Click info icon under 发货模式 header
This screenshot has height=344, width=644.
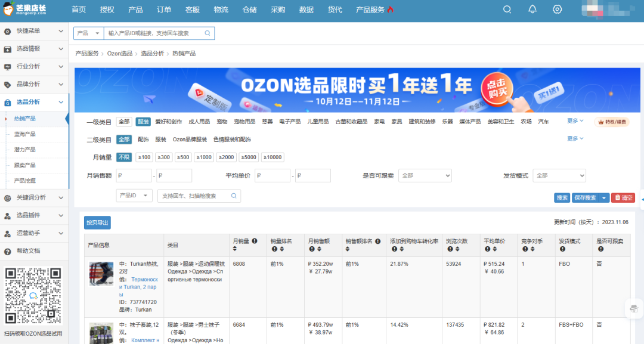click(x=562, y=249)
